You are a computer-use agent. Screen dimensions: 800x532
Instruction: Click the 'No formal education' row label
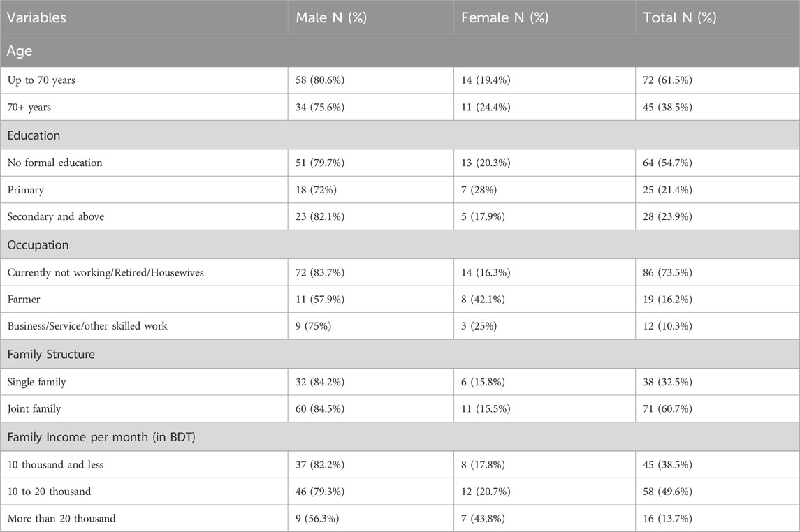[x=54, y=163]
